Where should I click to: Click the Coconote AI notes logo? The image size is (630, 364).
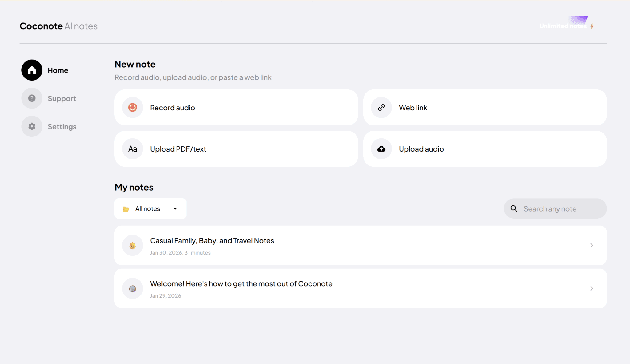click(58, 26)
